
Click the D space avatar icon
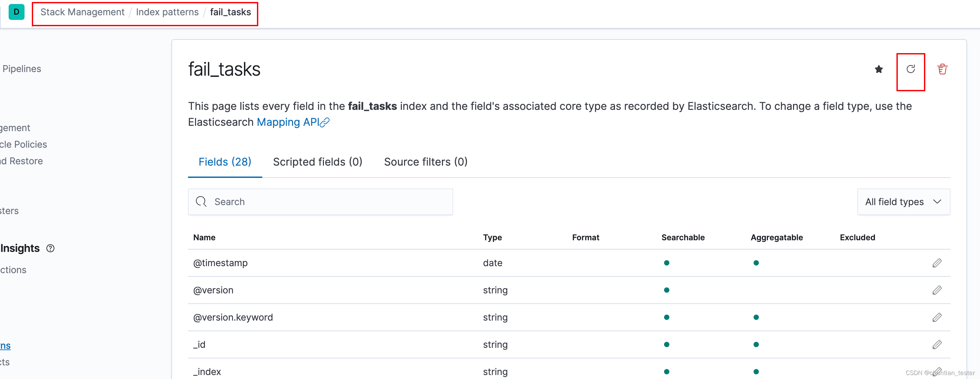pyautogui.click(x=16, y=12)
